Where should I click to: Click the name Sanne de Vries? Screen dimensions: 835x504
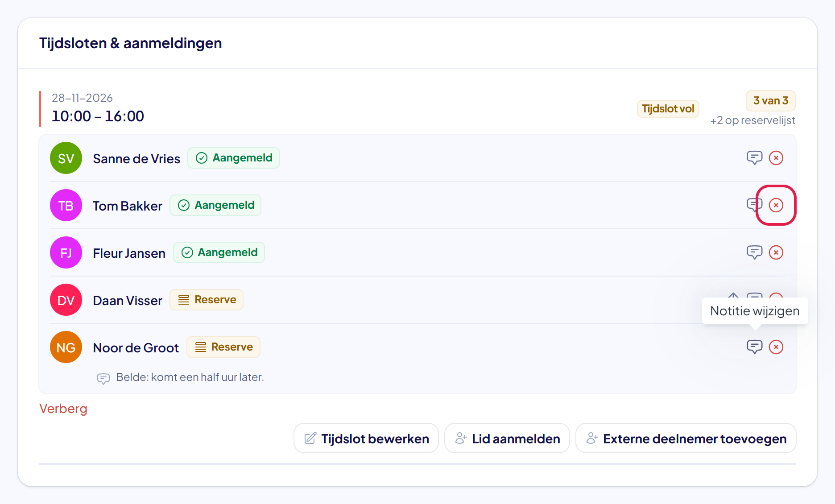pos(136,159)
